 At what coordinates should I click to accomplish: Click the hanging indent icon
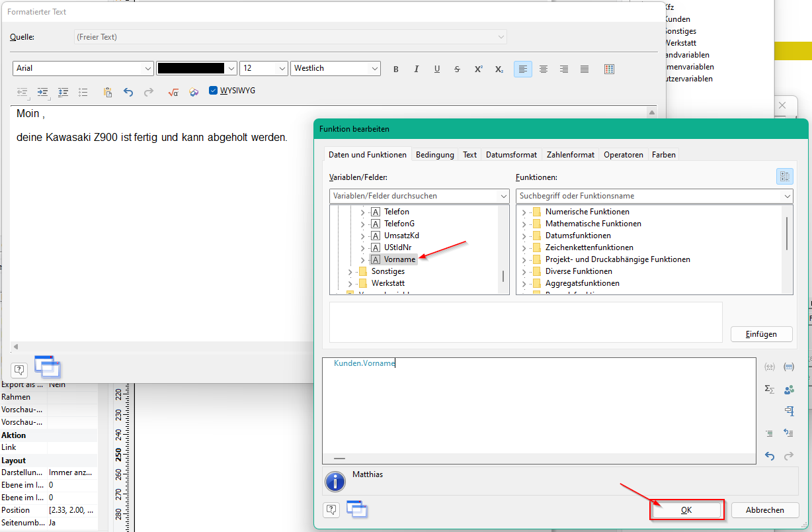click(x=63, y=92)
